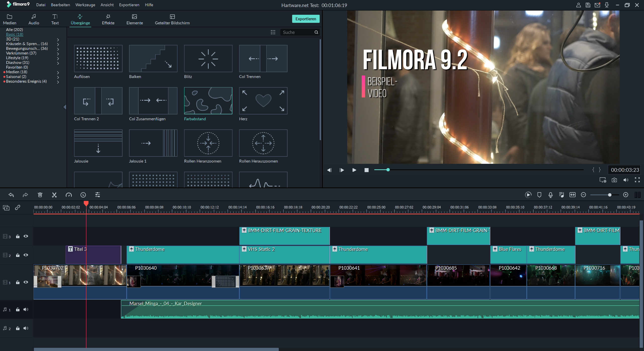Step back one frame in preview
The width and height of the screenshot is (644, 351).
pyautogui.click(x=329, y=170)
